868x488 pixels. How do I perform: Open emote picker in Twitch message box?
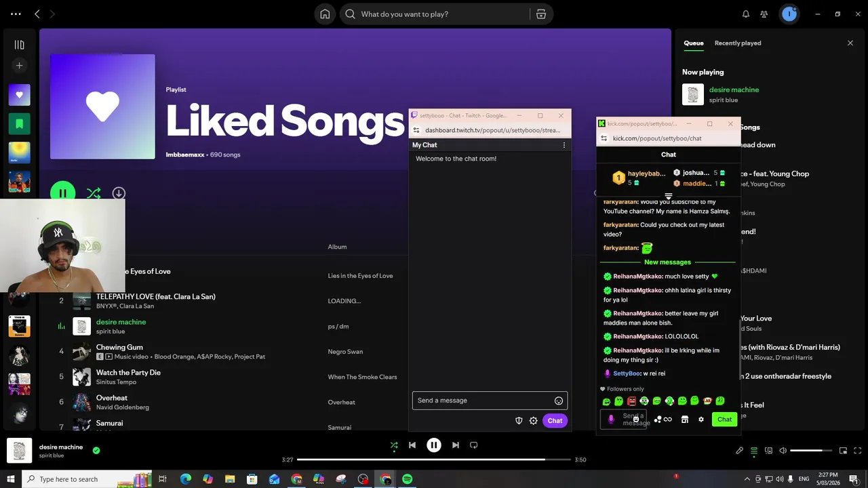[559, 401]
